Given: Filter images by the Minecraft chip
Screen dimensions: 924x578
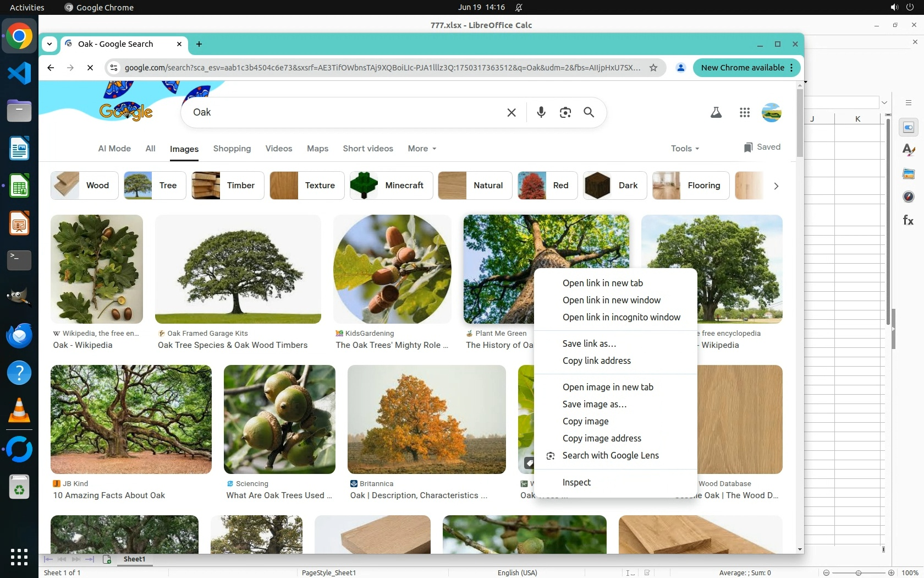Looking at the screenshot, I should pos(391,186).
